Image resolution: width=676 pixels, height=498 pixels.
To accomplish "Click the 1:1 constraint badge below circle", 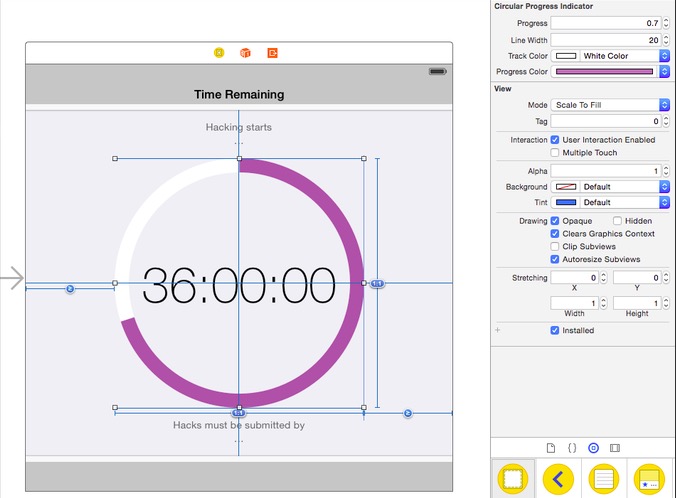I will [238, 413].
